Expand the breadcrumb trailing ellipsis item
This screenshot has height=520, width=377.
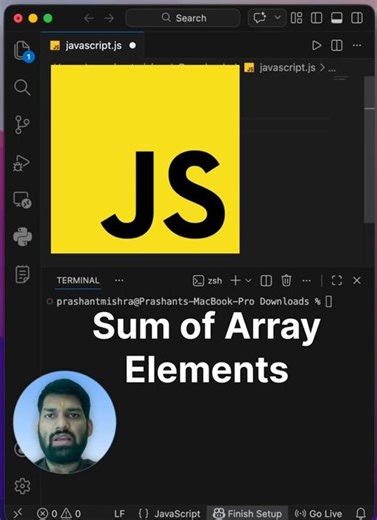coord(332,68)
